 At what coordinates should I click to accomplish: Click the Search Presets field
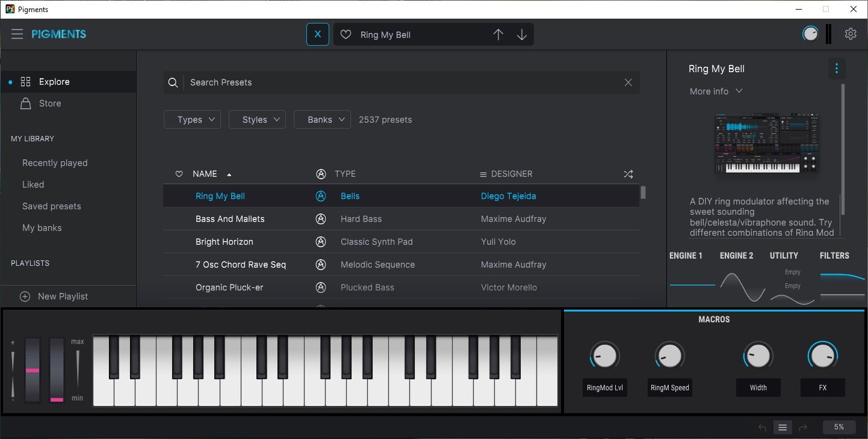[x=401, y=82]
